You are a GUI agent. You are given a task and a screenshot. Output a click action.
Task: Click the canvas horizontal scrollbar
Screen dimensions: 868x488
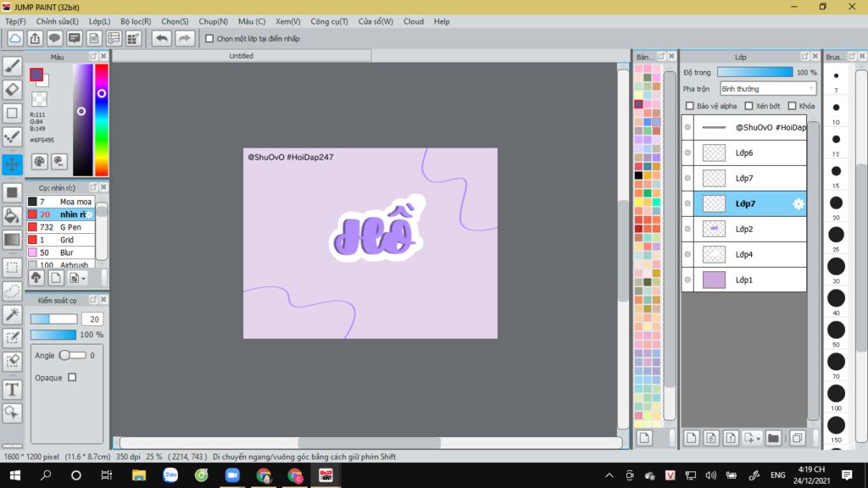370,442
